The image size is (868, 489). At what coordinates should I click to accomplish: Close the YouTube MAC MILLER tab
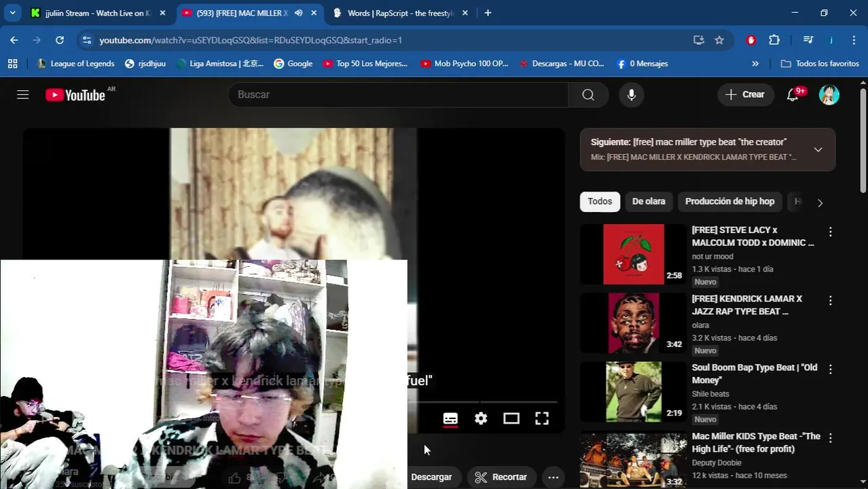314,13
